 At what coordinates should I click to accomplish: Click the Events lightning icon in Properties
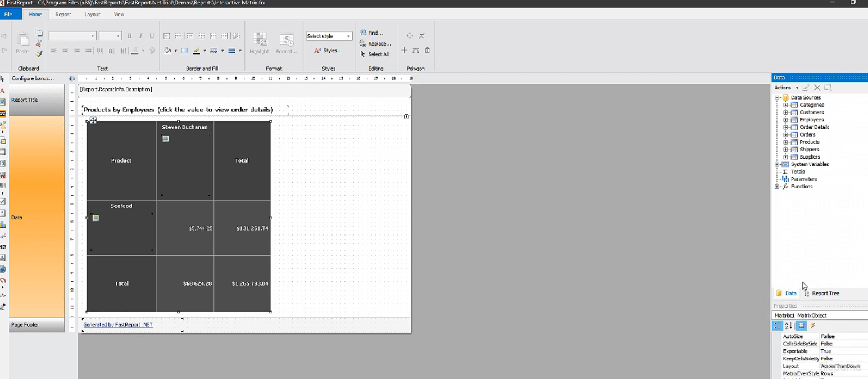point(812,326)
